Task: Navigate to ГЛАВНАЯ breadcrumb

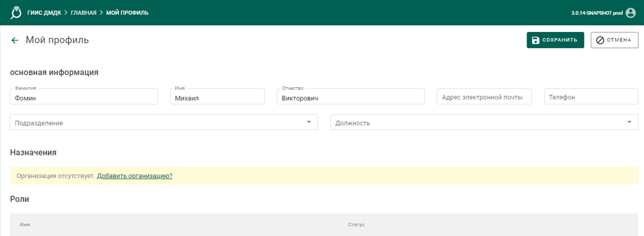Action: pos(83,13)
